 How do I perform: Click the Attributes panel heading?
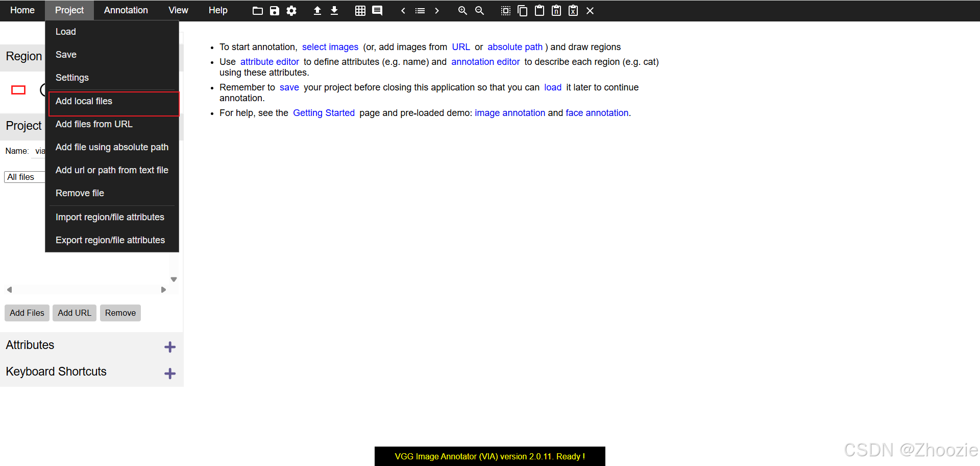click(x=30, y=345)
